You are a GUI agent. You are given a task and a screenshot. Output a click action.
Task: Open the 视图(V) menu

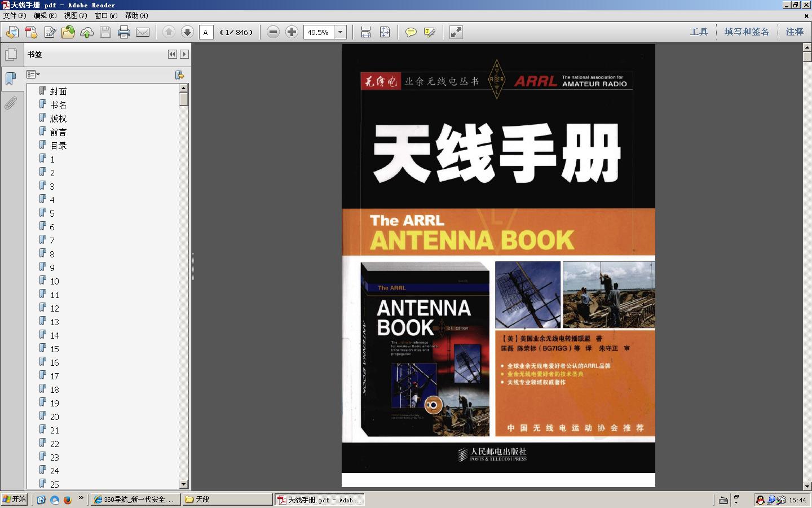tap(76, 16)
